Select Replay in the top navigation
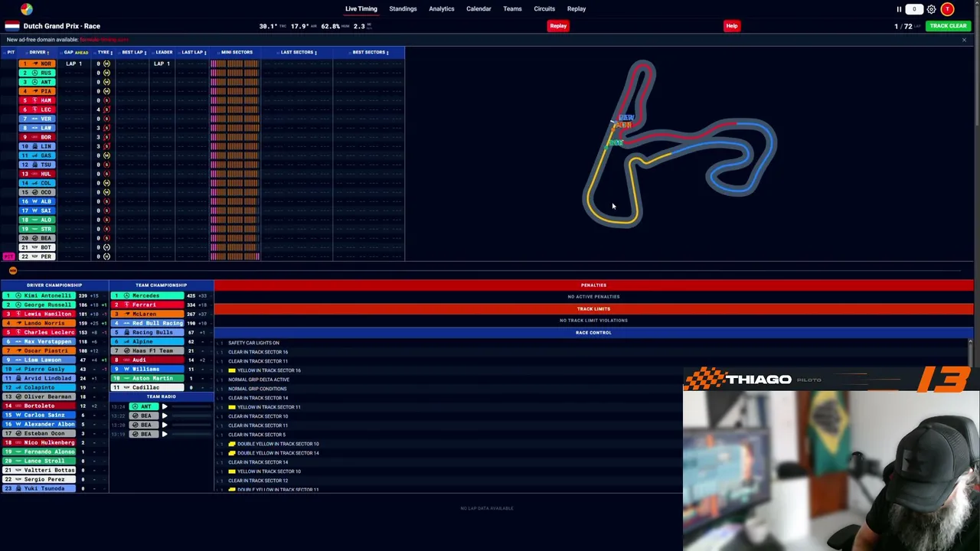 [577, 9]
